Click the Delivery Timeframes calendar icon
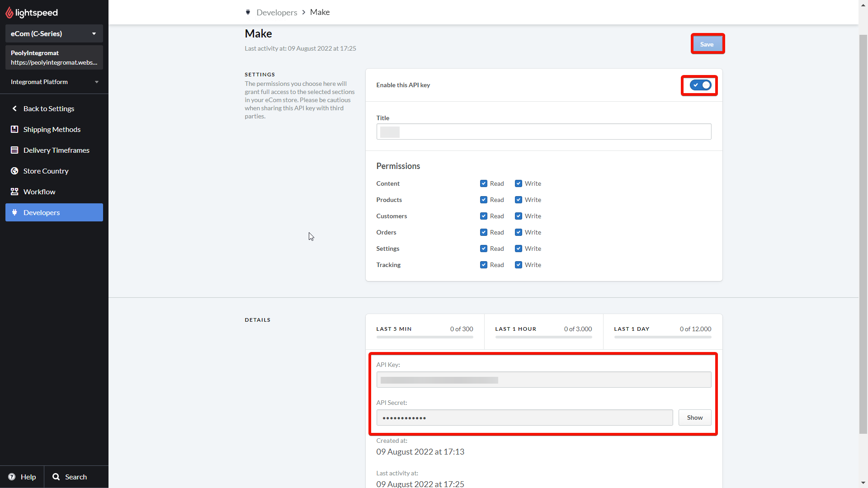This screenshot has height=488, width=868. [14, 150]
